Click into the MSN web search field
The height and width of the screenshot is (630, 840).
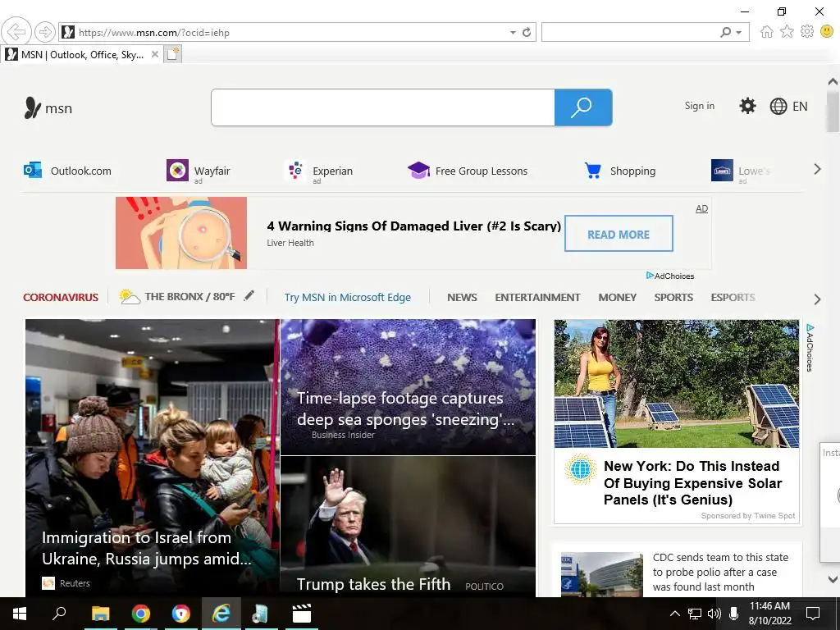[x=382, y=107]
